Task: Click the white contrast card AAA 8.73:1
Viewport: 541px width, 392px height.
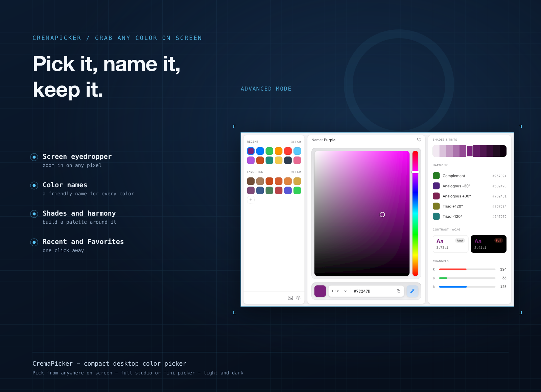Action: (450, 244)
